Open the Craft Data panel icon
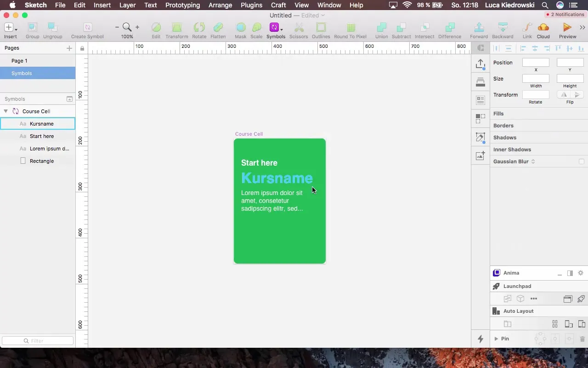 tap(481, 100)
